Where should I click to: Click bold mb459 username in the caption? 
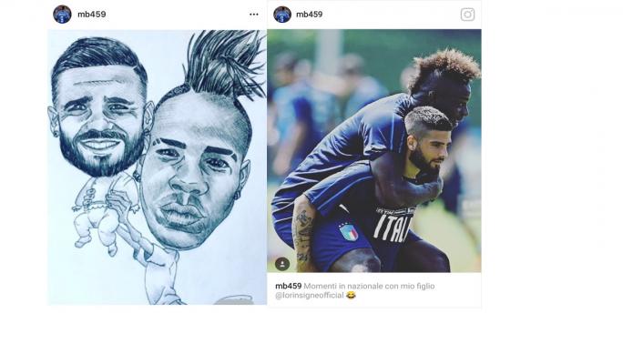tap(289, 286)
